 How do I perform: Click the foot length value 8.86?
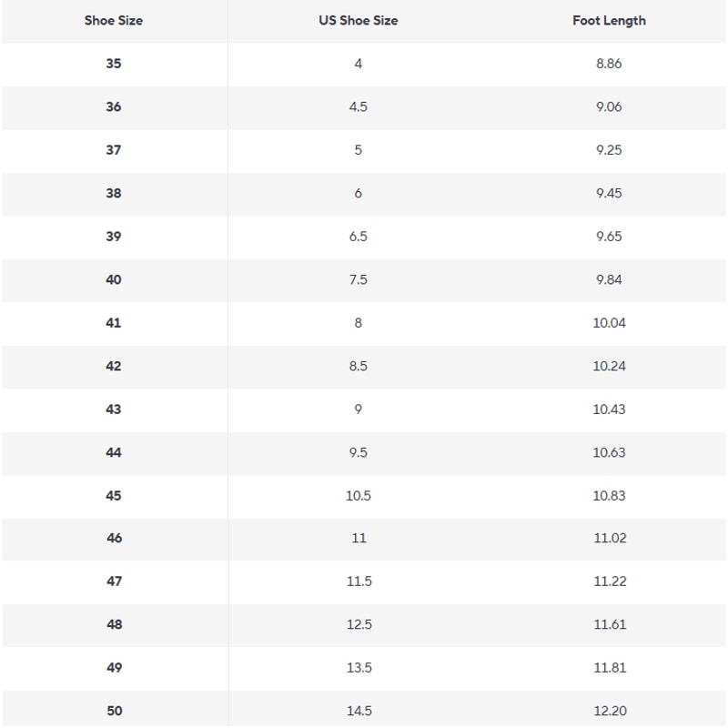pyautogui.click(x=609, y=64)
